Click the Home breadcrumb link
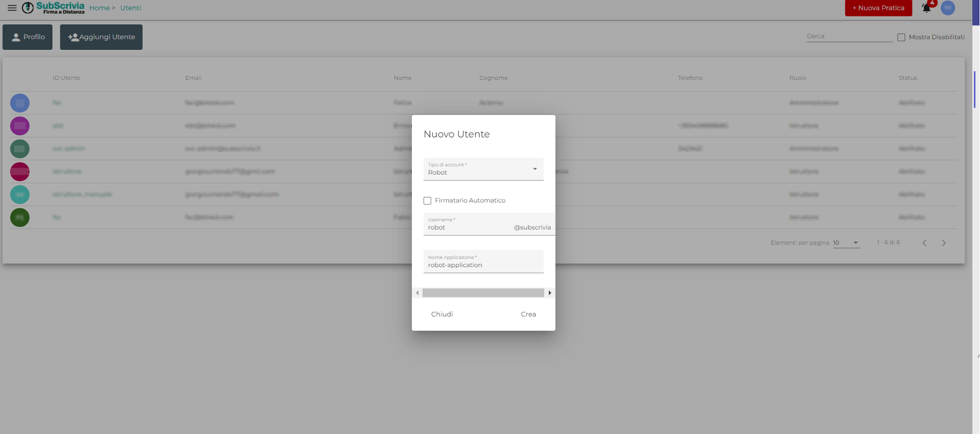 (99, 8)
